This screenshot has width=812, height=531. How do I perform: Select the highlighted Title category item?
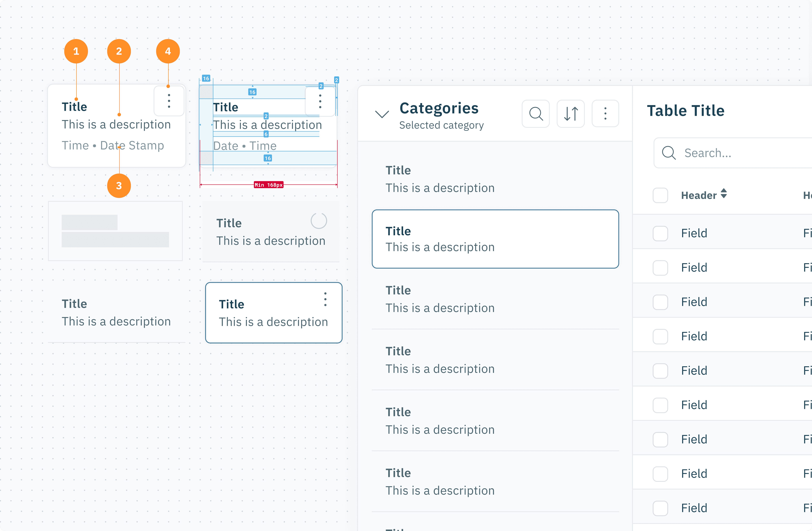[495, 239]
